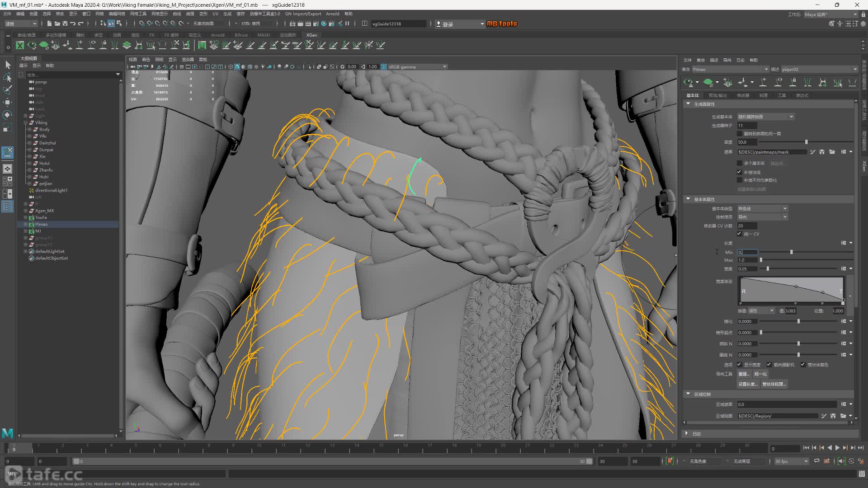Toggle the multiple primitives checkbox
868x488 pixels.
point(740,163)
